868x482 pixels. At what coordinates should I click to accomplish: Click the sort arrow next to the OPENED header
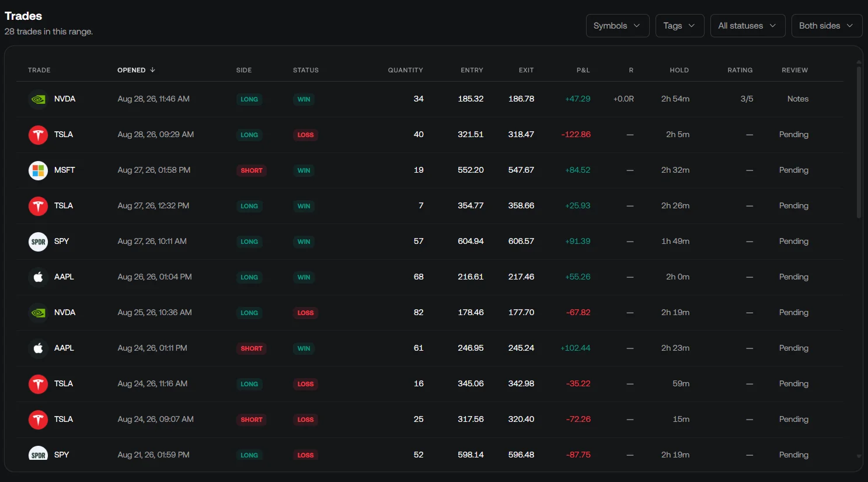coord(152,70)
